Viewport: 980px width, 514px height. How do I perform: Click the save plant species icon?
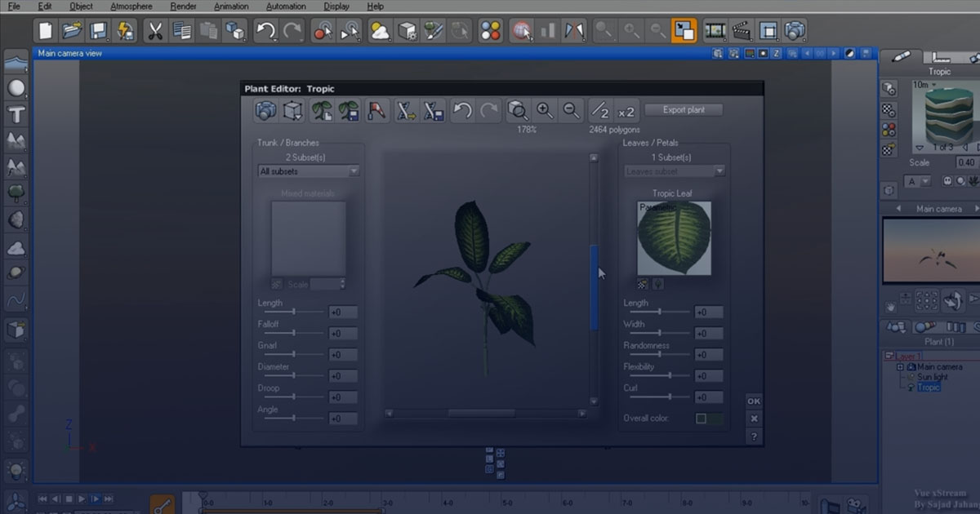(x=349, y=110)
